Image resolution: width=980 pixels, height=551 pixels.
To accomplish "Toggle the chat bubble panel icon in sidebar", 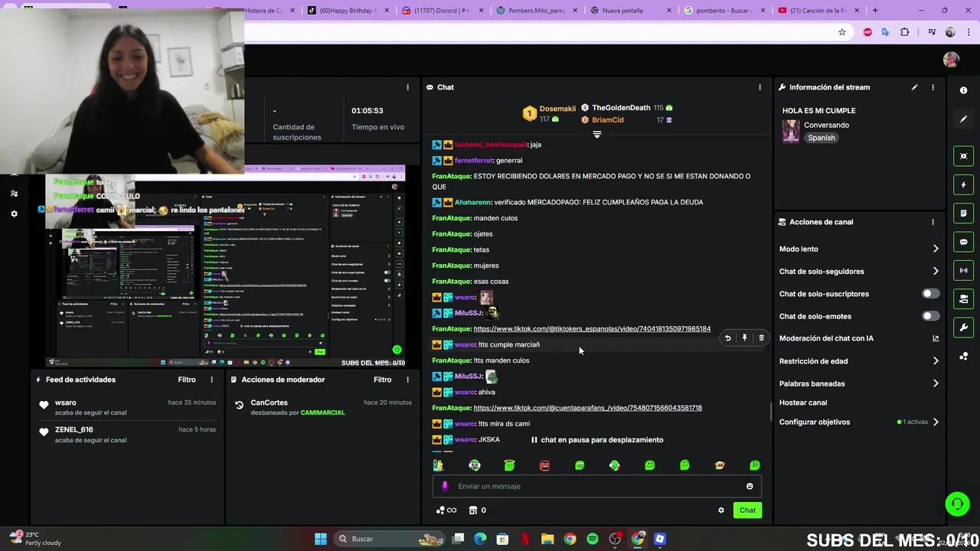I will (963, 242).
